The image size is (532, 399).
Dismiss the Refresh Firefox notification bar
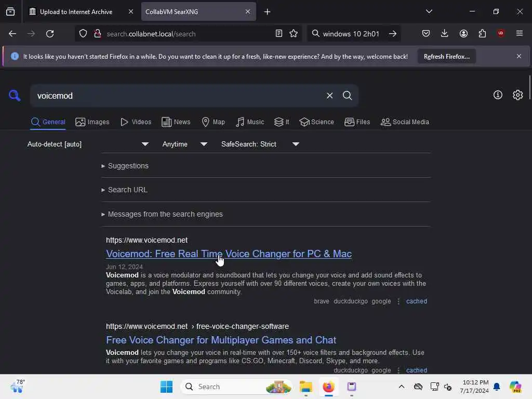(x=519, y=56)
